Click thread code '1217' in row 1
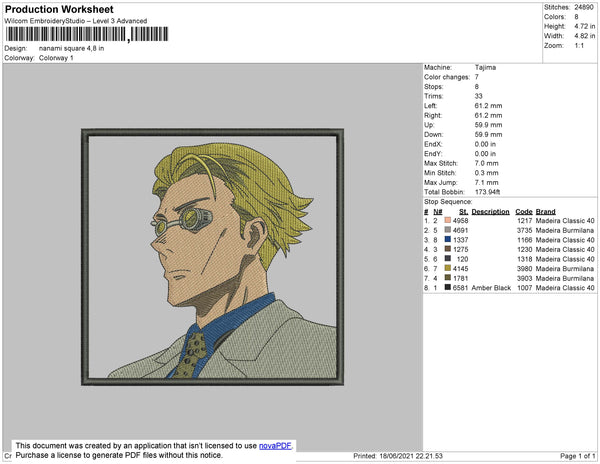This screenshot has height=464, width=600. tap(525, 221)
